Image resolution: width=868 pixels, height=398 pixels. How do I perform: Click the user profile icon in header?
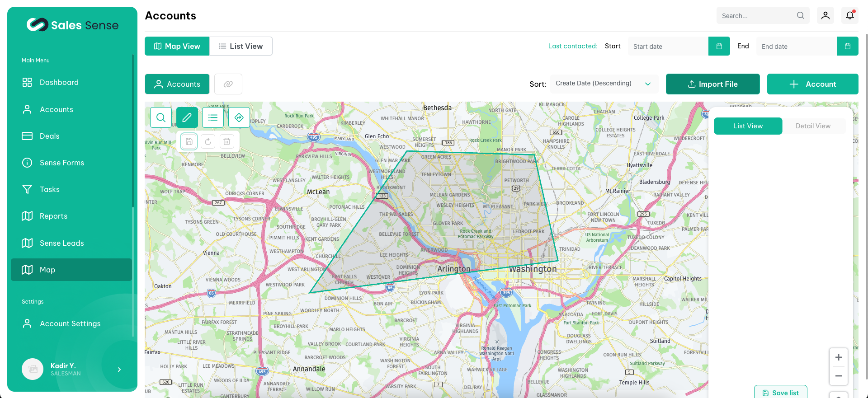pos(825,16)
